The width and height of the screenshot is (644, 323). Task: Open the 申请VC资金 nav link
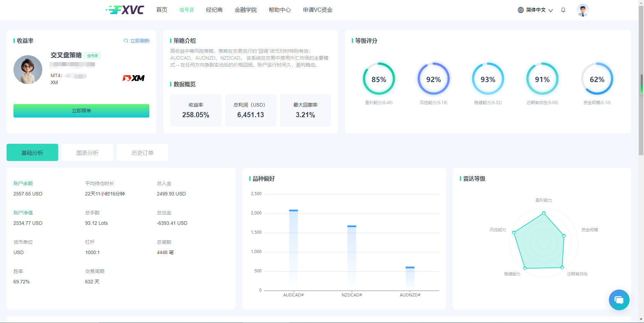click(x=317, y=10)
